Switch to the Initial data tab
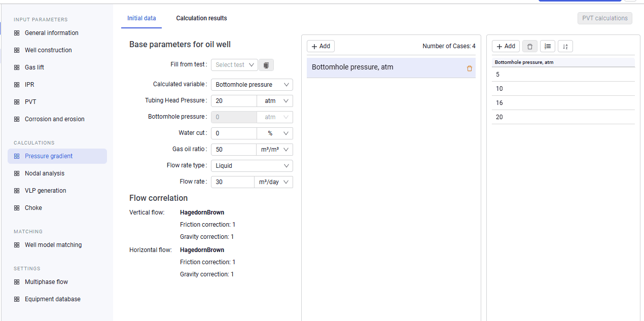The width and height of the screenshot is (644, 321). click(141, 18)
